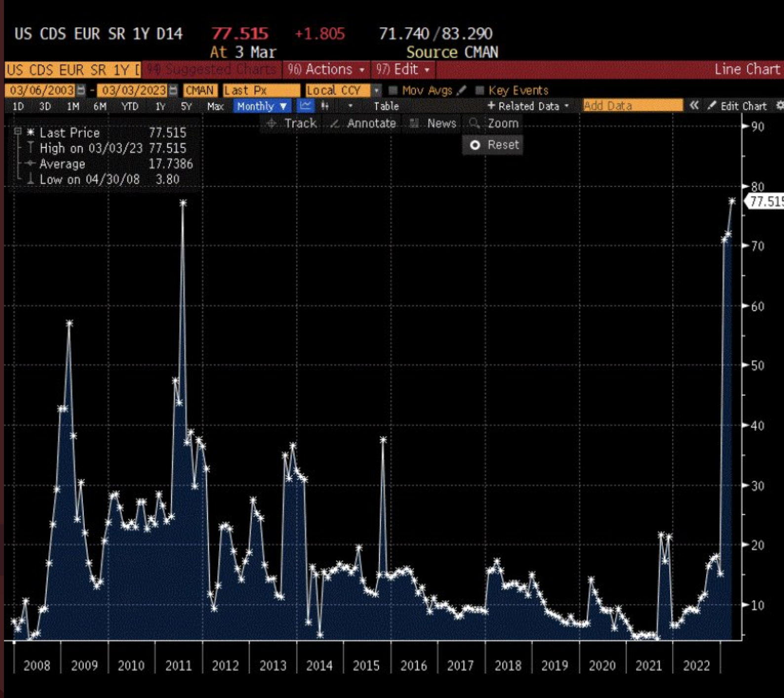Open the start date calendar picker
Image resolution: width=784 pixels, height=698 pixels.
click(81, 90)
